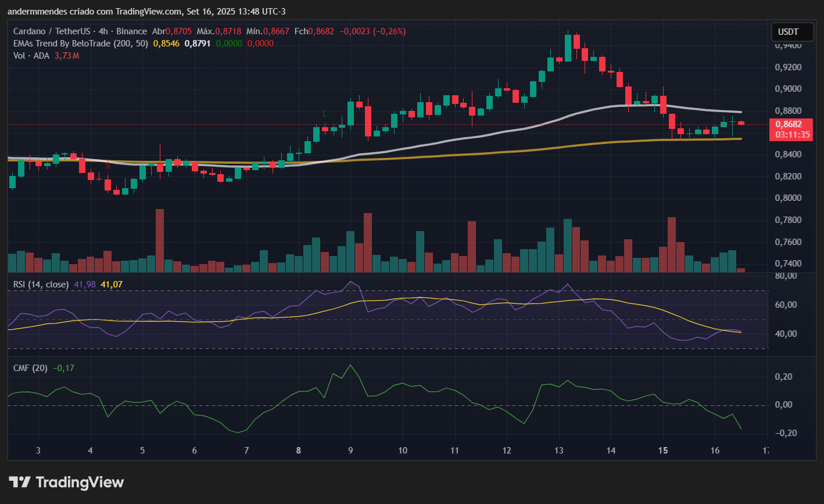Click the red S signal marker
This screenshot has height=504, width=824.
coord(108,166)
